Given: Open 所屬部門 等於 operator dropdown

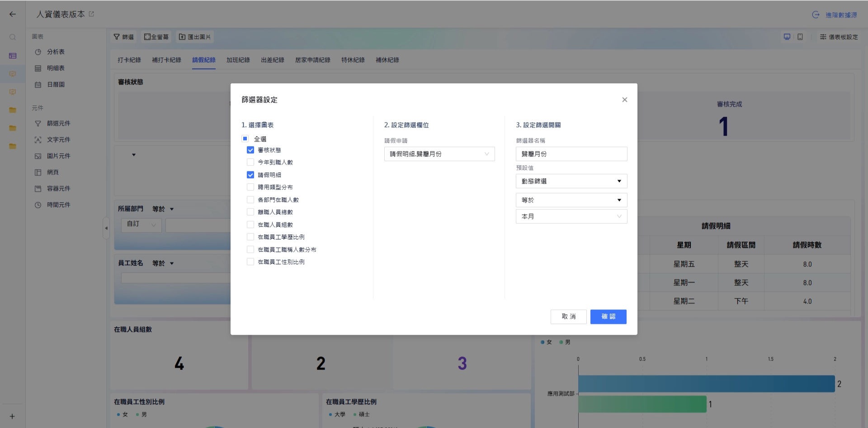Looking at the screenshot, I should [x=163, y=209].
